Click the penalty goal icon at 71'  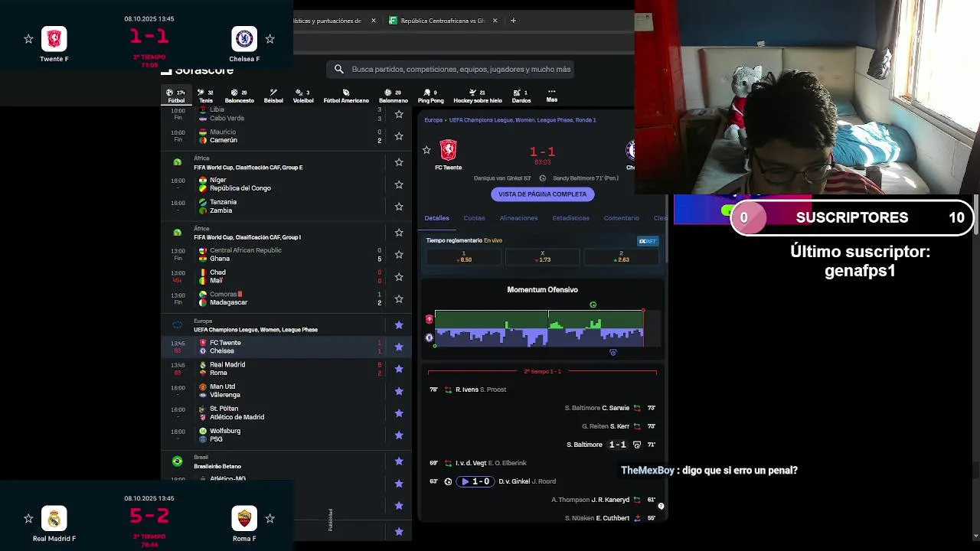tap(637, 445)
